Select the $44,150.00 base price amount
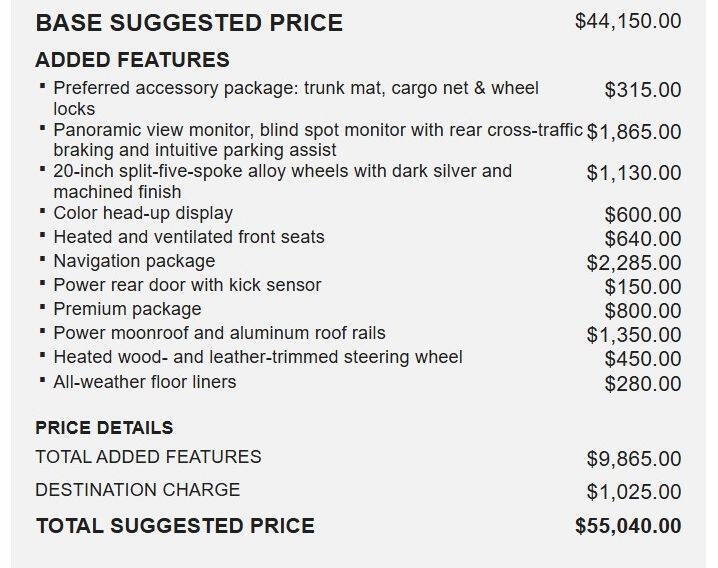Viewport: 718px width, 568px height. point(628,21)
